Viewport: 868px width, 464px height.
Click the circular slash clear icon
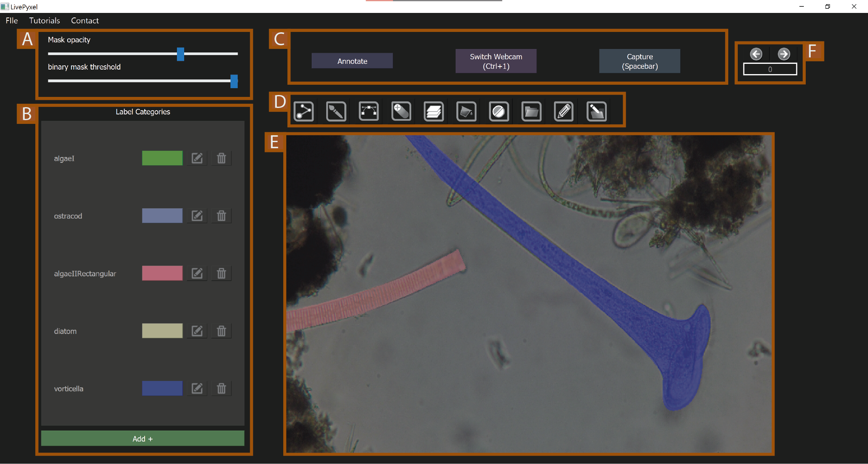click(x=499, y=112)
